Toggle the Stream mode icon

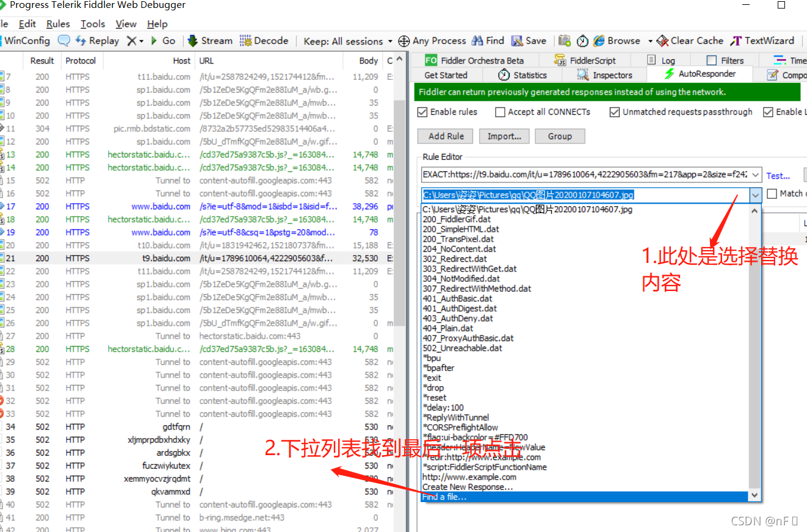click(x=192, y=41)
